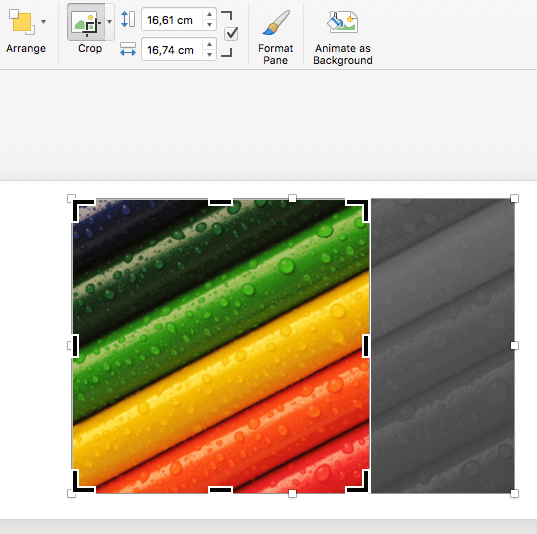Screen dimensions: 537x534
Task: Click the picture's bottom-left sizing handle
Action: [x=71, y=494]
